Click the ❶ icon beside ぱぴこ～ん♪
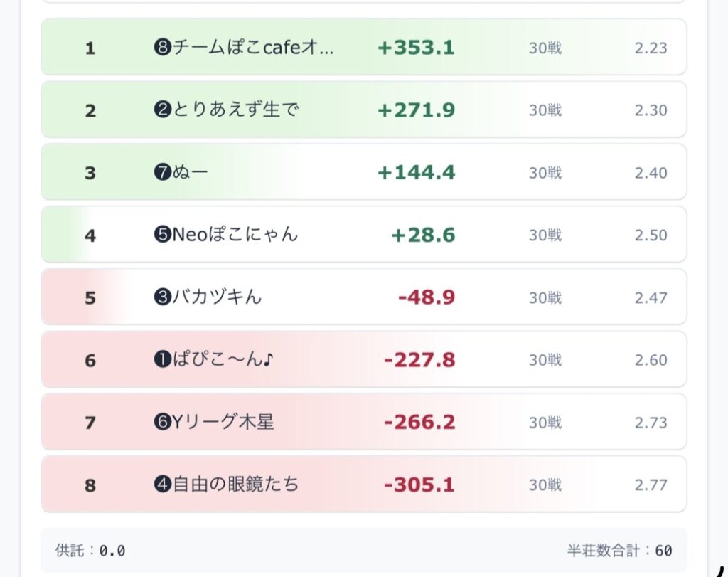This screenshot has width=728, height=577. pos(162,360)
